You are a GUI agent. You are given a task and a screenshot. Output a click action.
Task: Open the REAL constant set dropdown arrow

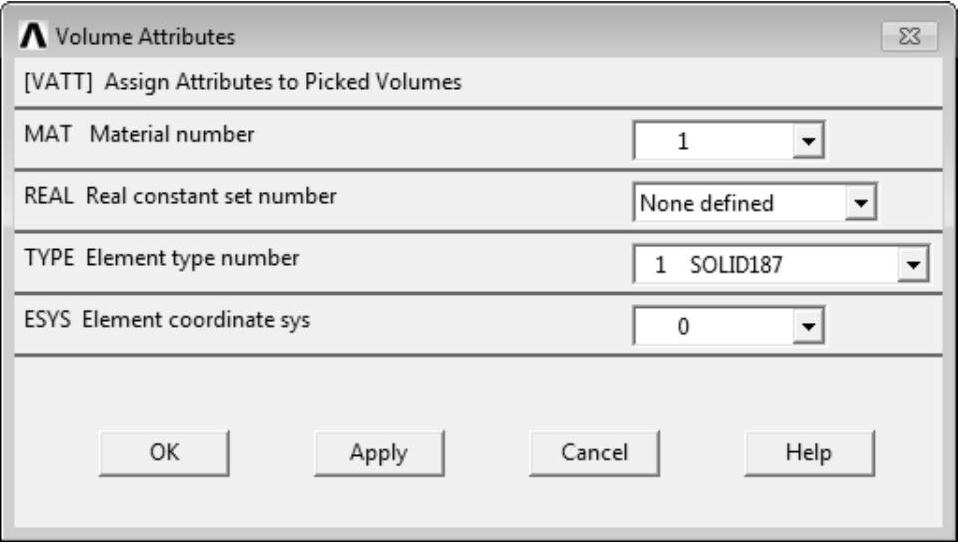pos(858,203)
